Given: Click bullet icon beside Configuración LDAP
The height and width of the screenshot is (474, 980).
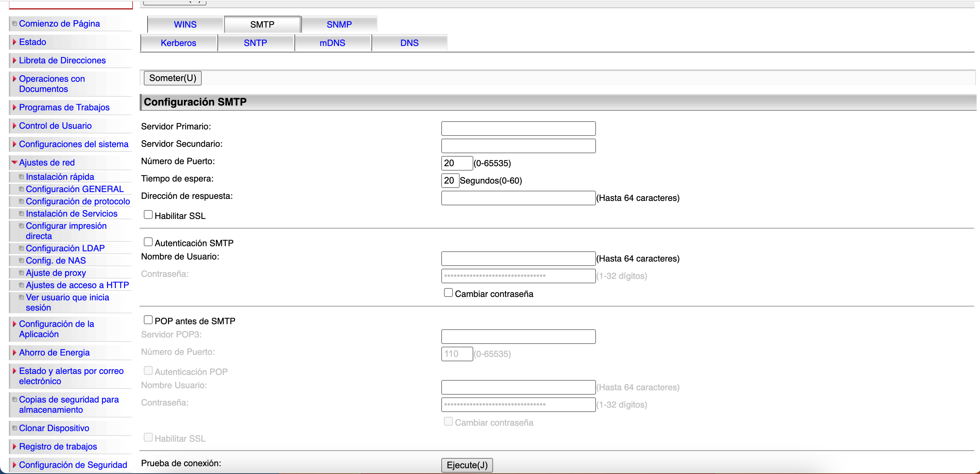Looking at the screenshot, I should point(22,248).
